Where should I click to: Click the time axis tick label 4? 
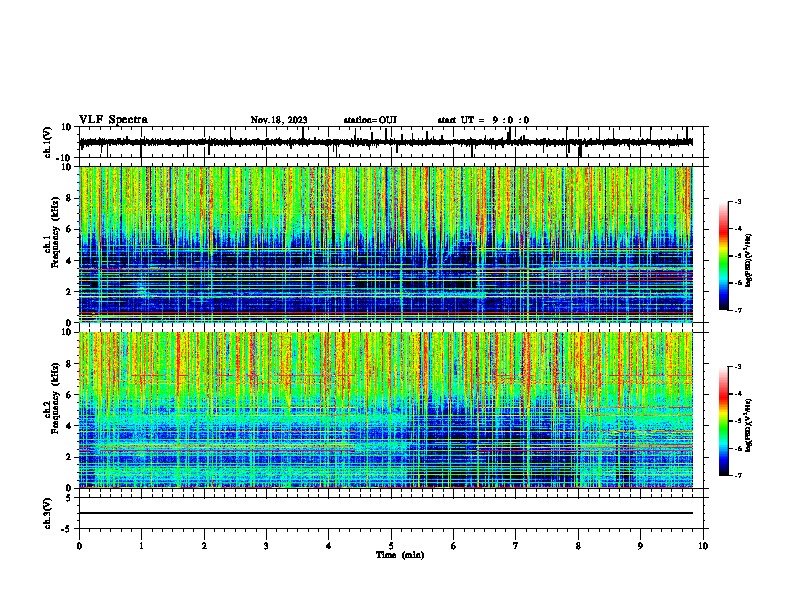coord(329,546)
